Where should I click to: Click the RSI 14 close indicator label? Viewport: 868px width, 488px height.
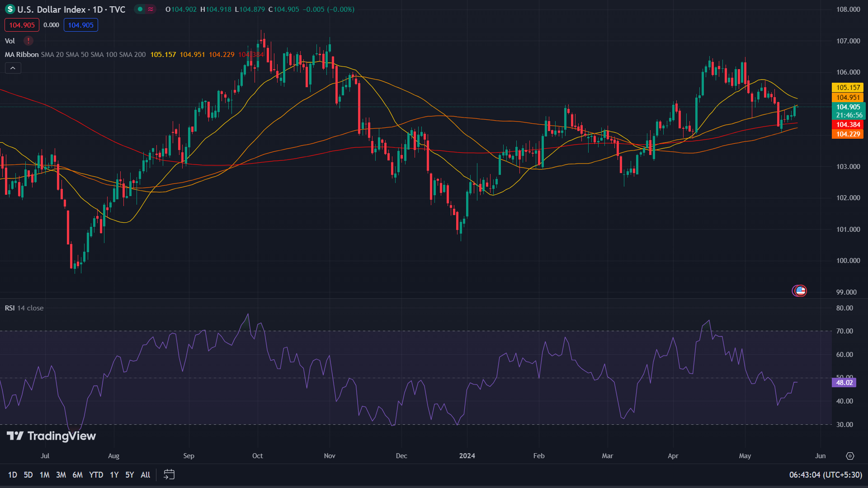(24, 308)
